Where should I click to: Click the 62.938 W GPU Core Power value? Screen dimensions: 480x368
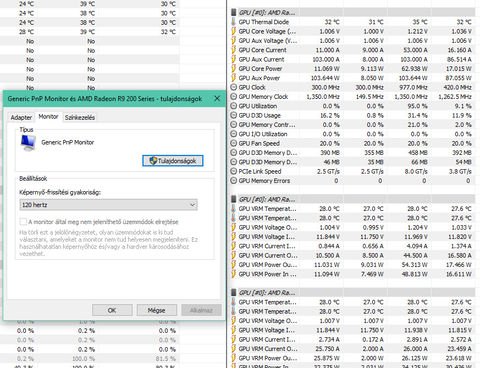(413, 69)
